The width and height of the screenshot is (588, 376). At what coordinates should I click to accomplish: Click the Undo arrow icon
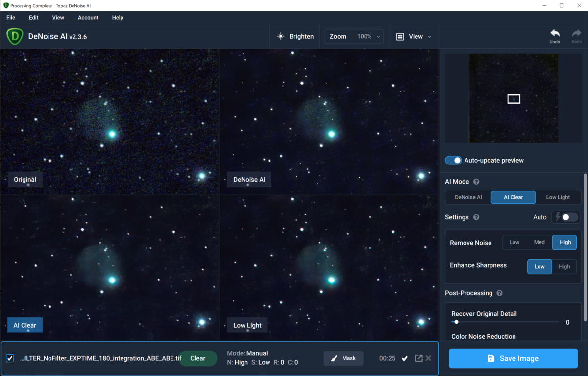(x=555, y=33)
